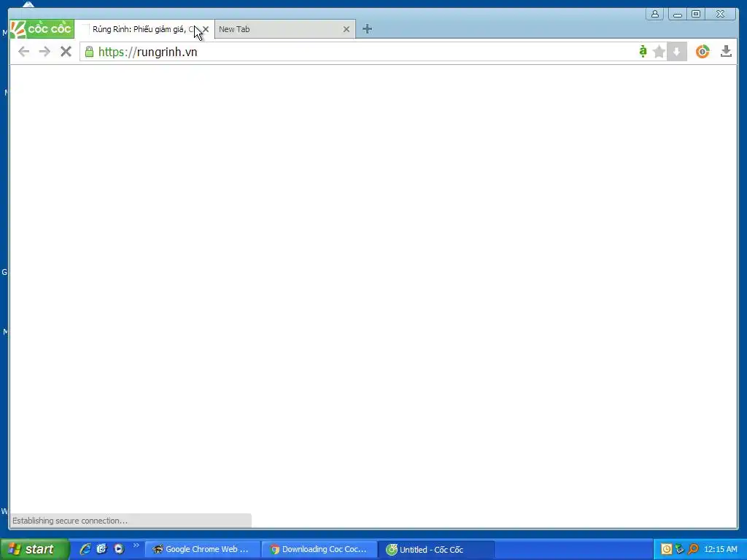
Task: Open the browser downloads icon
Action: [x=726, y=52]
